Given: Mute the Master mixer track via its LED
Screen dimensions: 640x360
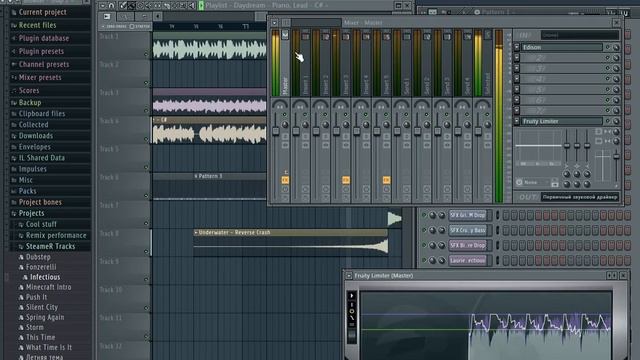Looking at the screenshot, I should click(x=284, y=115).
